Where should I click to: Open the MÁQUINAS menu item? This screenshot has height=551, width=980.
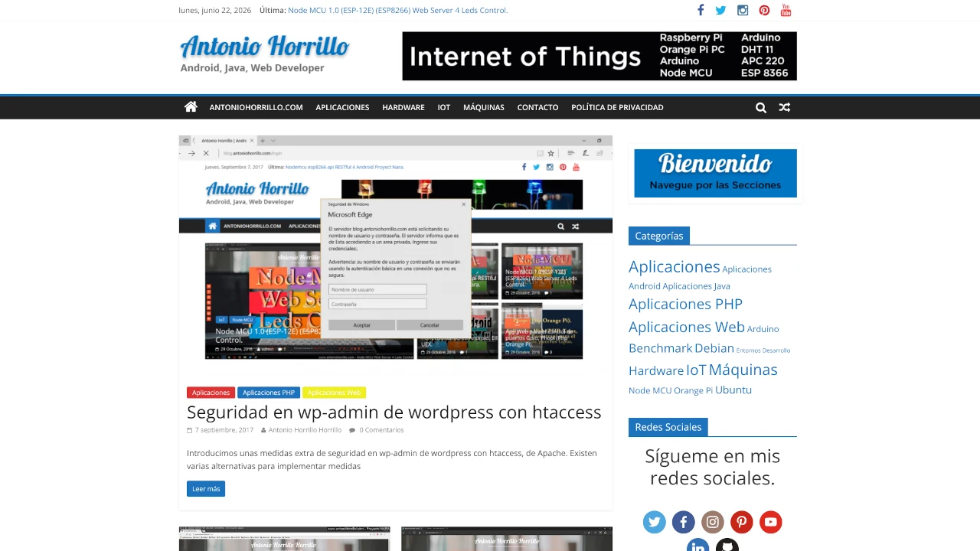click(484, 107)
